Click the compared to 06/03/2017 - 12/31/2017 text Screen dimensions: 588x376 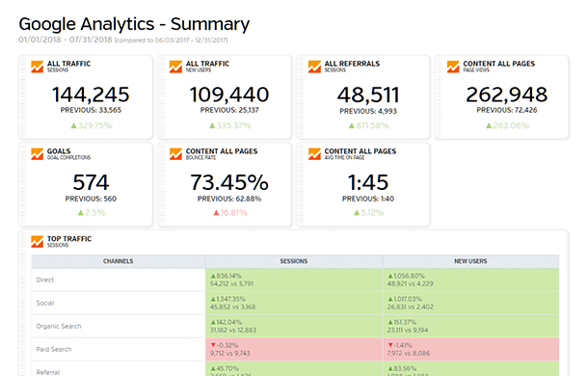[x=171, y=40]
